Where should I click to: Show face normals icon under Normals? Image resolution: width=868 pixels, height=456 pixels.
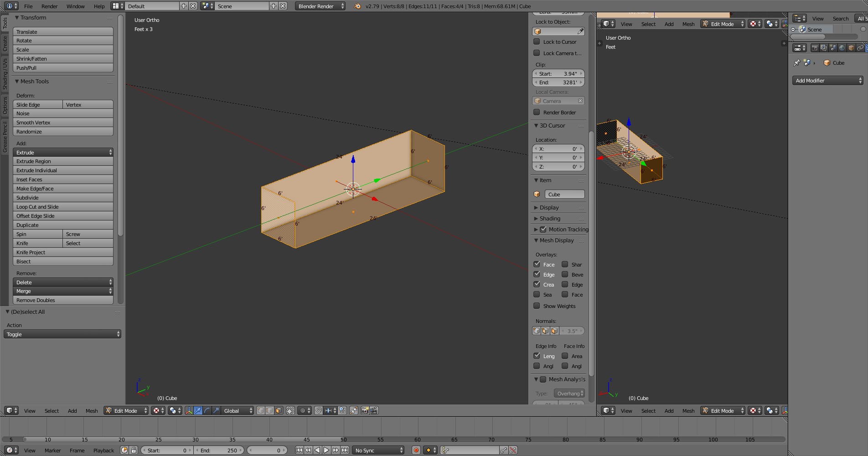(x=554, y=331)
